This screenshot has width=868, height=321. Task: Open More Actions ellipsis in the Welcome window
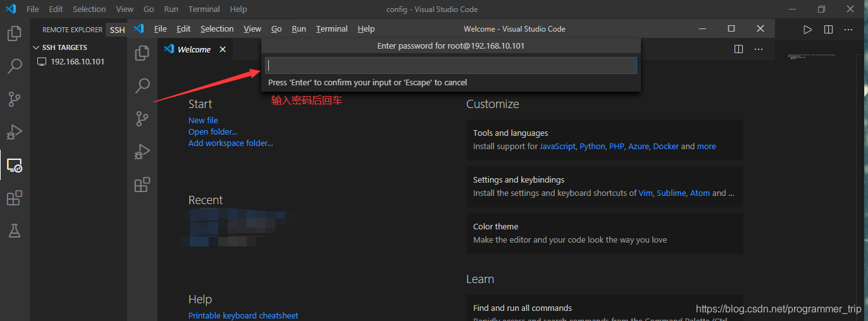pos(759,49)
